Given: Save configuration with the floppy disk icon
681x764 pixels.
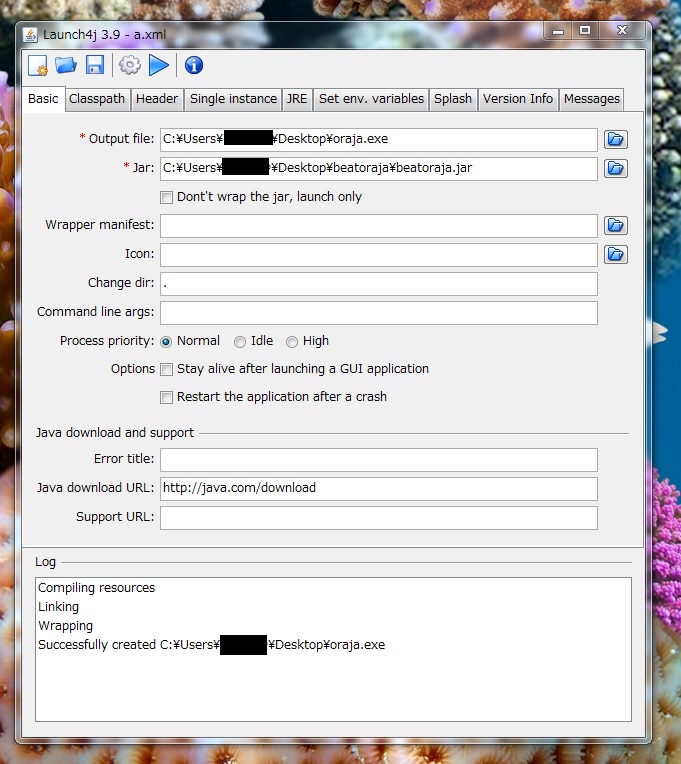Looking at the screenshot, I should pos(95,65).
